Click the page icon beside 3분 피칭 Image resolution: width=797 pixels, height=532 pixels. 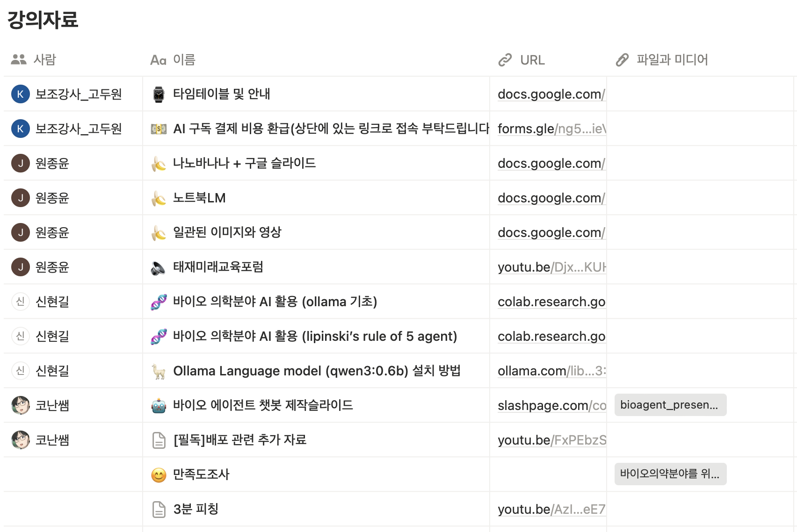(x=159, y=510)
